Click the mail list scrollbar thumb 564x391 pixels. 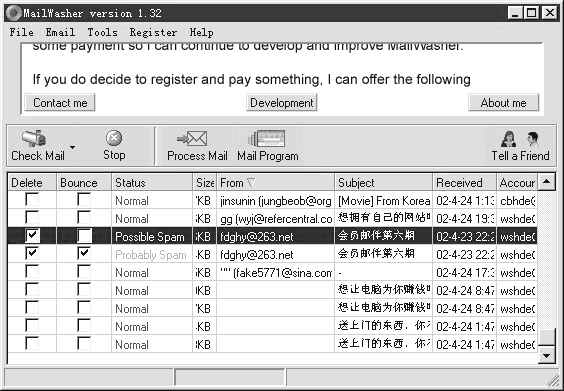(x=546, y=338)
